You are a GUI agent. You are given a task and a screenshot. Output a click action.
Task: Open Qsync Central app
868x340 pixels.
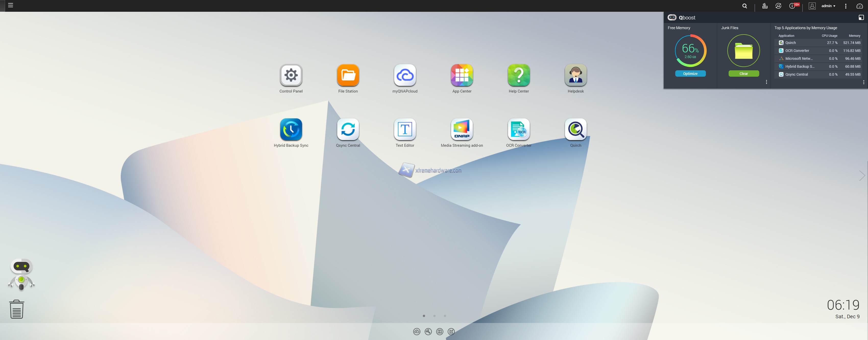click(x=348, y=130)
